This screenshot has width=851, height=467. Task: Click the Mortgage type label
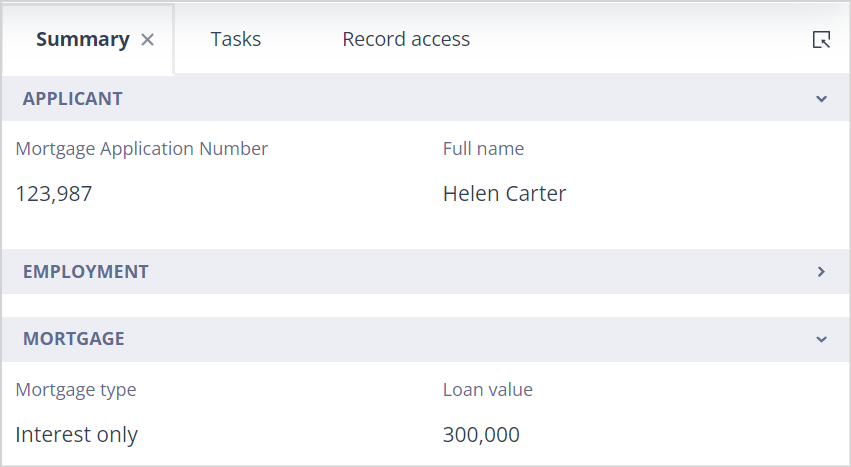pos(76,390)
